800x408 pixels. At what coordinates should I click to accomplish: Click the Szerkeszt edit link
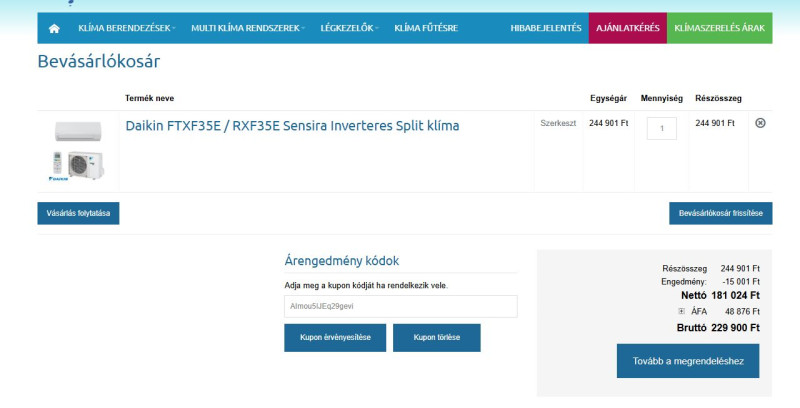pos(558,124)
